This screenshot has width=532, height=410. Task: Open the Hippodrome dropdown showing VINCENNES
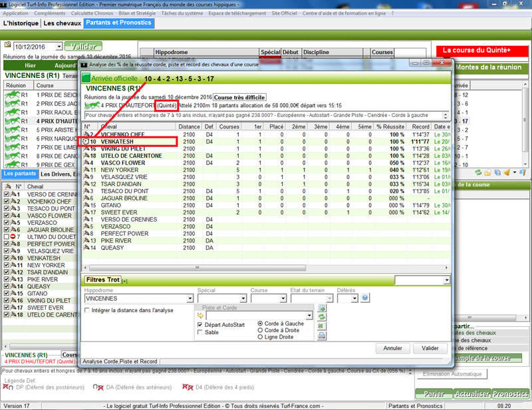click(x=190, y=299)
